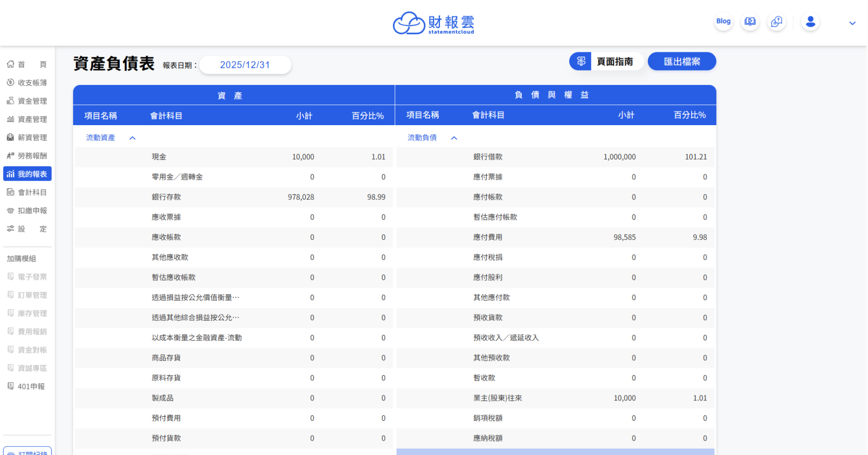Click the 預付費用 account row
868x455 pixels.
click(x=234, y=418)
